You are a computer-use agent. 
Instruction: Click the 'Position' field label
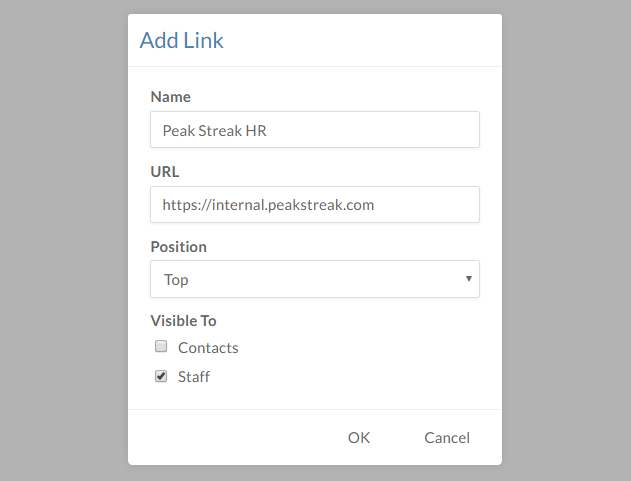point(178,246)
